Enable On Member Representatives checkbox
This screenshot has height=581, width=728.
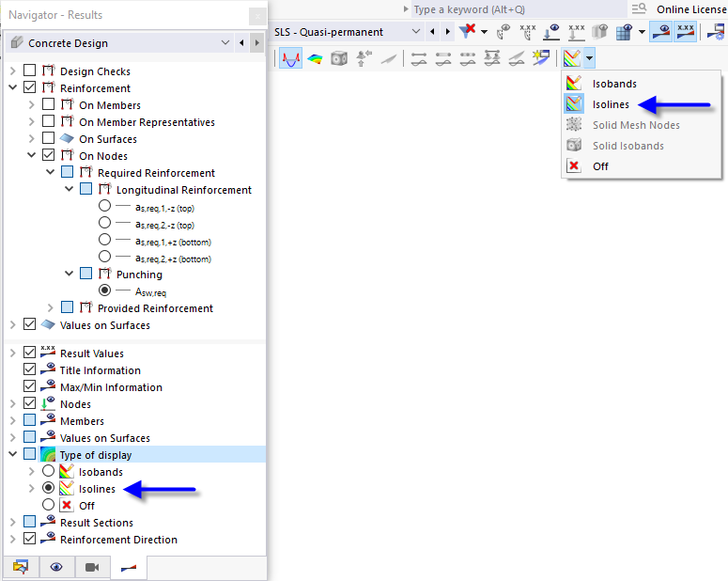[x=48, y=121]
